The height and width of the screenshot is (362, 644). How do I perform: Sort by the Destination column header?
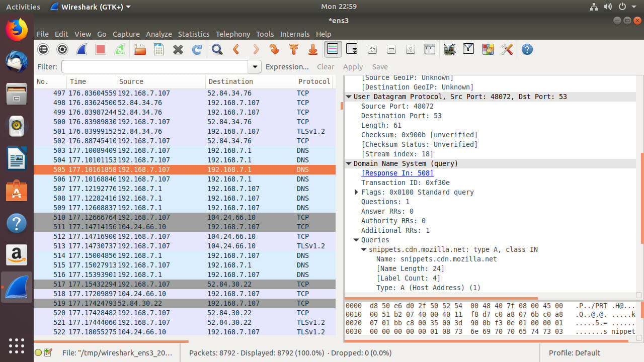click(x=250, y=81)
